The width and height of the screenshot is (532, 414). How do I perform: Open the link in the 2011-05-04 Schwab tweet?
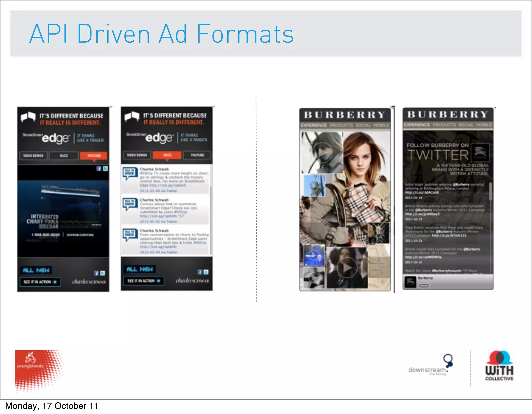(x=158, y=247)
